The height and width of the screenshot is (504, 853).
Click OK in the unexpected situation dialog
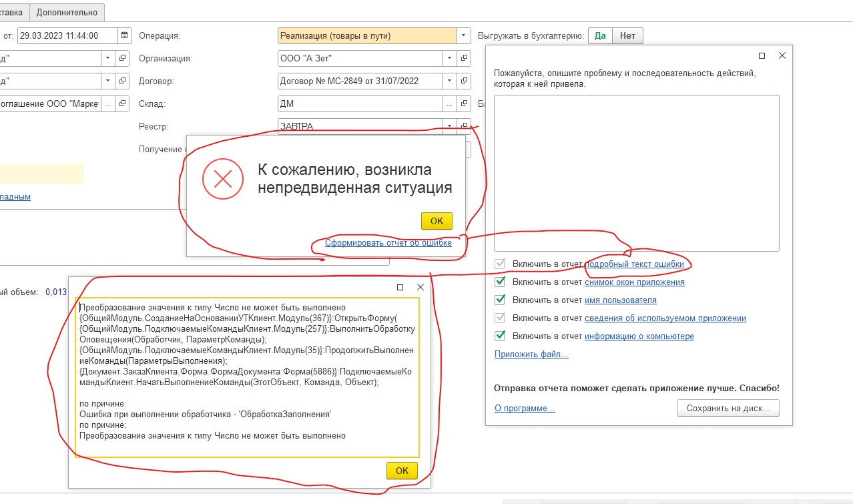click(x=437, y=221)
